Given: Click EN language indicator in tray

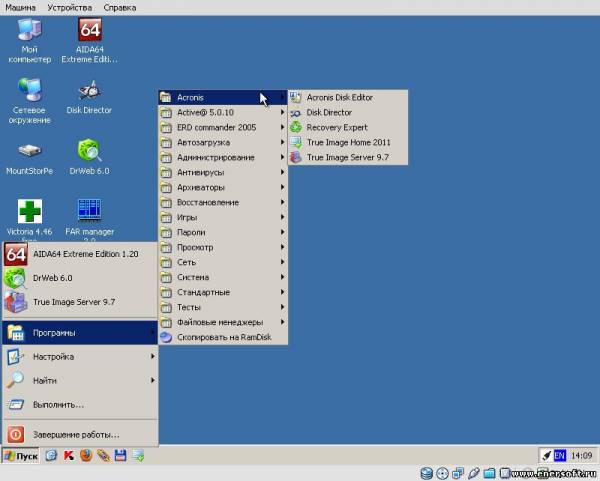Looking at the screenshot, I should [x=559, y=455].
